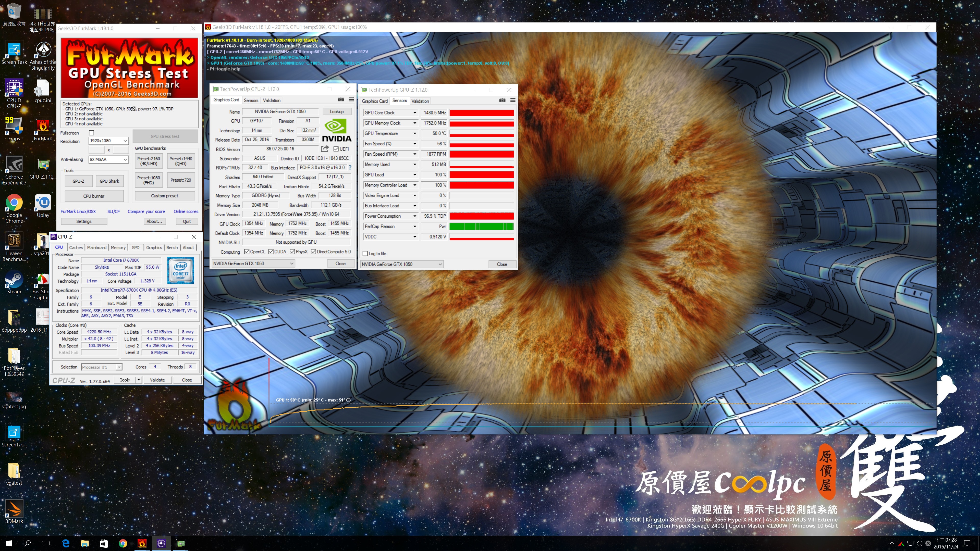Toggle the CUDA checkbox in GPU-Z
Image resolution: width=980 pixels, height=551 pixels.
click(x=271, y=252)
